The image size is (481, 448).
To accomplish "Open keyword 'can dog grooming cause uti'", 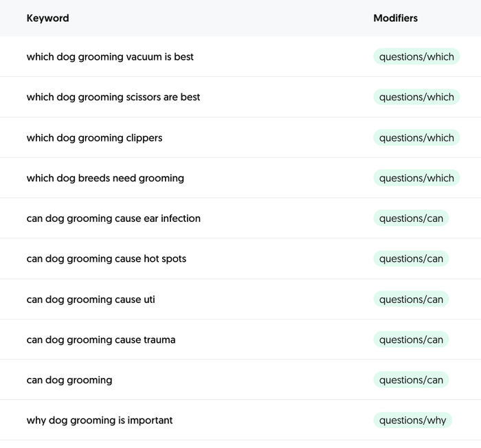I will (91, 300).
